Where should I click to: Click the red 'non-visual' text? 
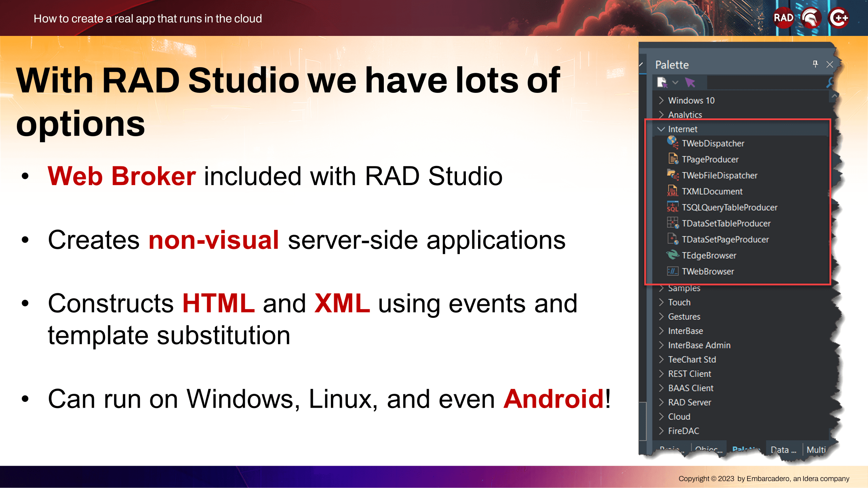tap(214, 240)
